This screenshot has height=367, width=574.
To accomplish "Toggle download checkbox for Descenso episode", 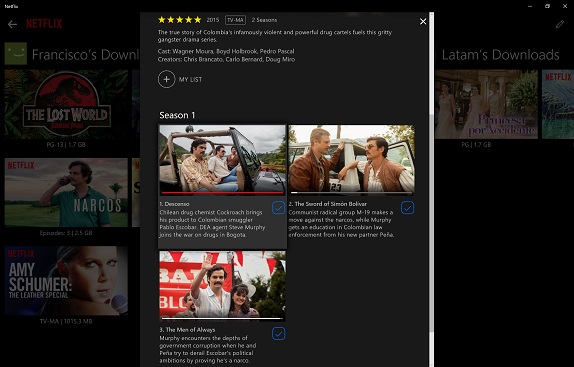I will (x=278, y=208).
